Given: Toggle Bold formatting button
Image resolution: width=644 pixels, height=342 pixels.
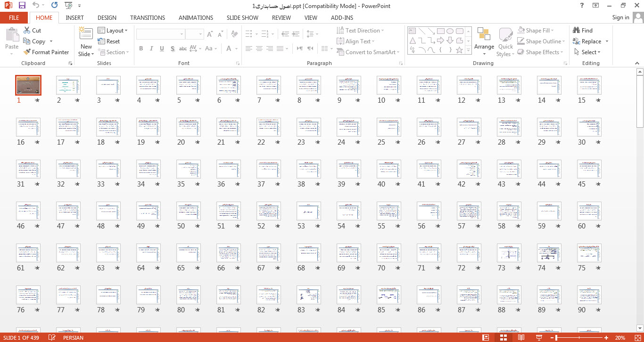Looking at the screenshot, I should 141,49.
